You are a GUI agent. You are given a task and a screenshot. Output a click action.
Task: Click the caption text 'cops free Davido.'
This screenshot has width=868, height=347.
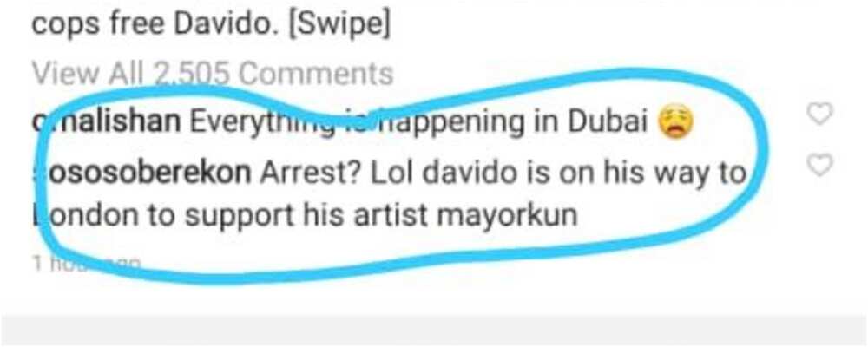(155, 25)
